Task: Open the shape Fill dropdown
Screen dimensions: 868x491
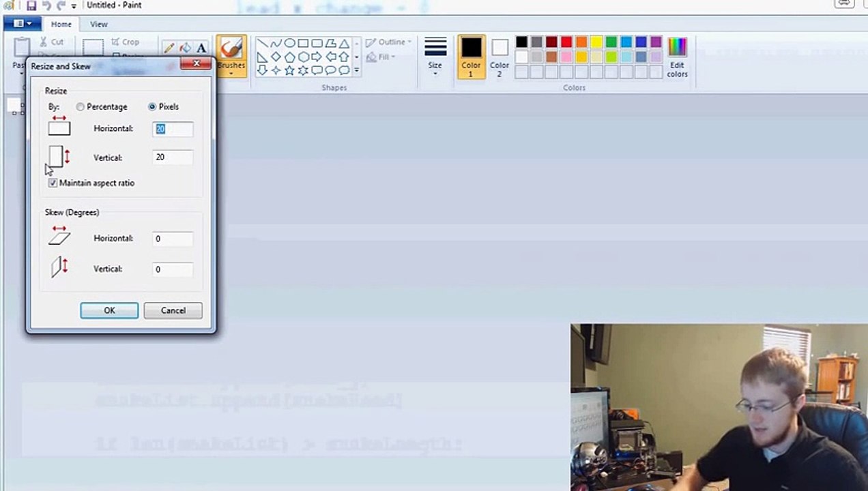Action: (x=381, y=57)
